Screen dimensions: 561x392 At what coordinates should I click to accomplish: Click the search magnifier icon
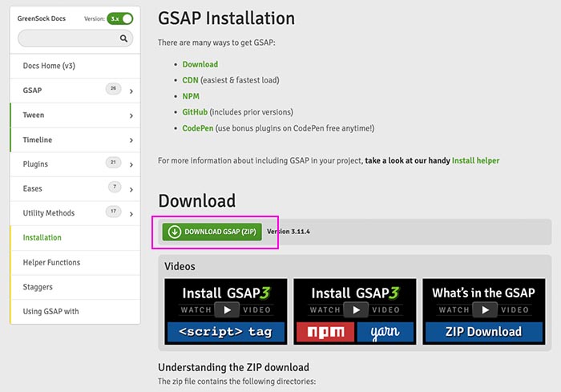click(x=123, y=38)
